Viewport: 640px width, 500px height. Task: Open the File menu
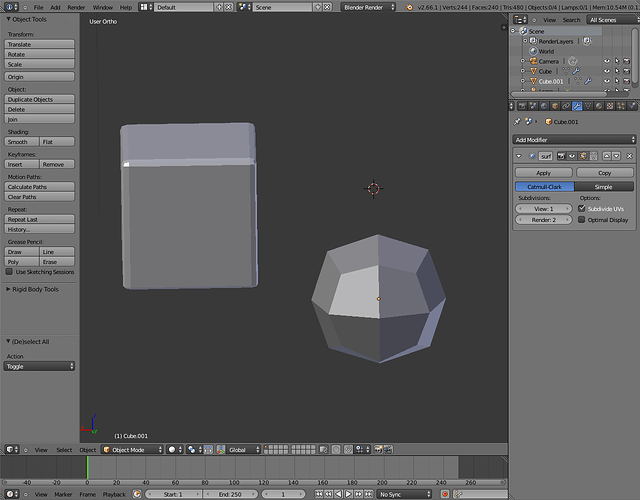[38, 7]
